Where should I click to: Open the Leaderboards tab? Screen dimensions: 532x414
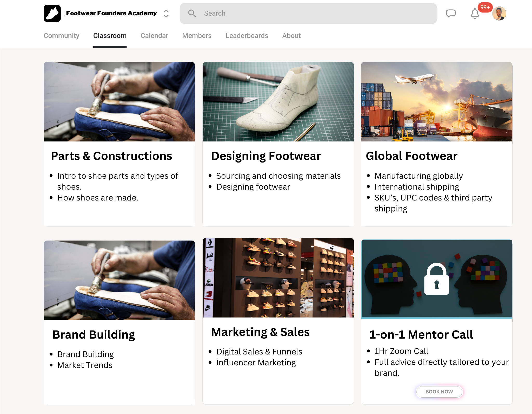247,36
